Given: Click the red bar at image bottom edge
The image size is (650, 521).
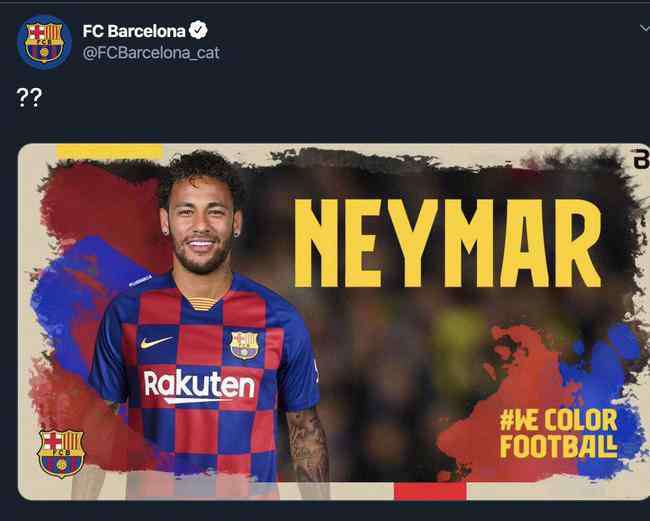Looking at the screenshot, I should pos(430,491).
